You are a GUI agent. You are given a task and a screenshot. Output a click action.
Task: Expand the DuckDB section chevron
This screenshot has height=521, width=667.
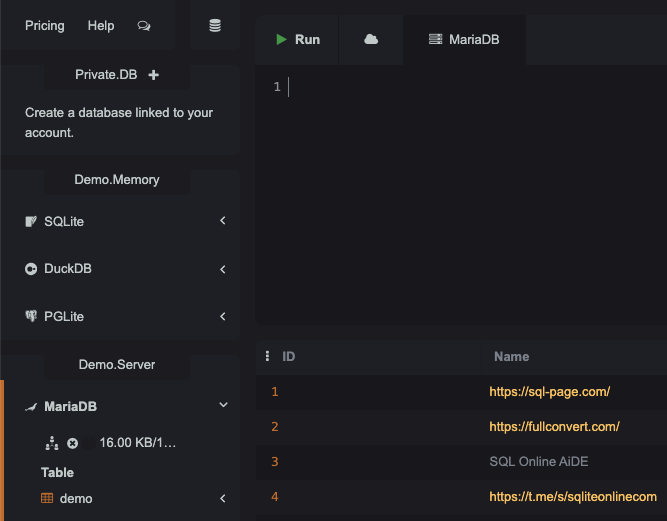click(x=223, y=269)
